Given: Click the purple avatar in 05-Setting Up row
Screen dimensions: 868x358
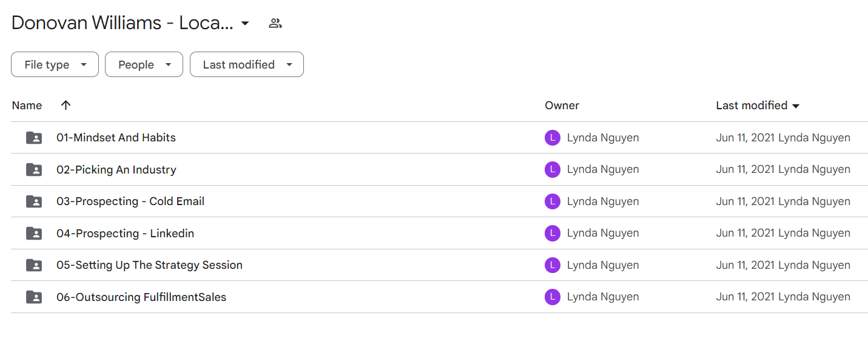Looking at the screenshot, I should (552, 265).
